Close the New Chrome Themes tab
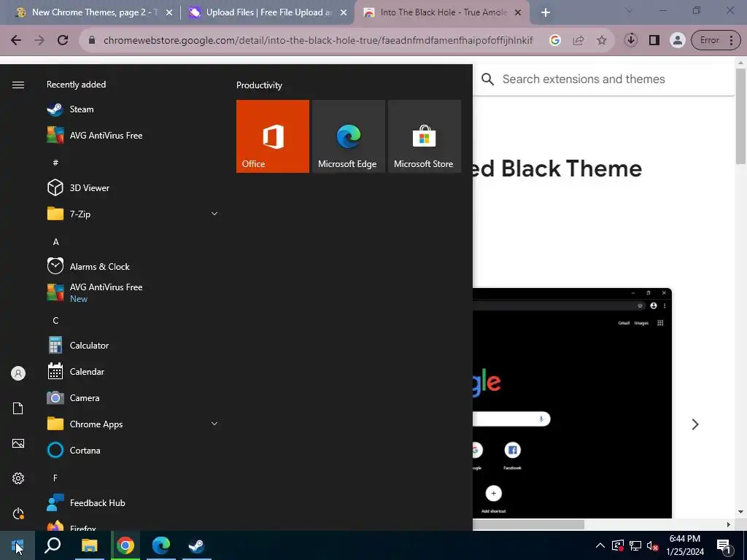 coord(169,13)
